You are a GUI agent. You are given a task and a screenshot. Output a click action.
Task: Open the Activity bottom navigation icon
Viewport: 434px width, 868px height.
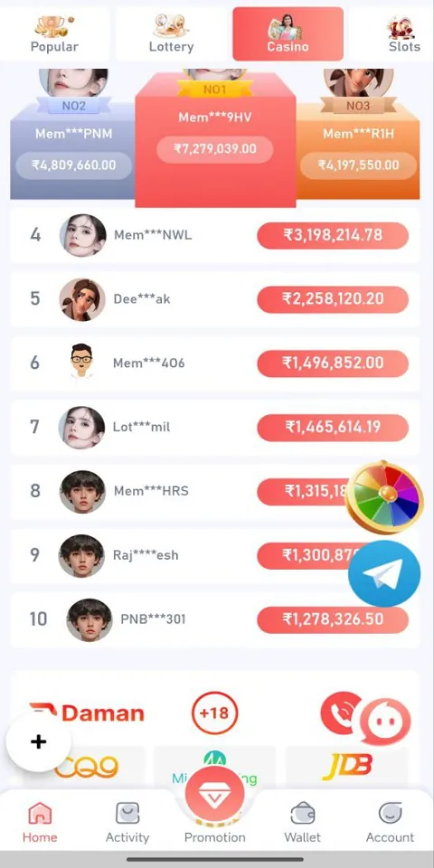click(127, 814)
